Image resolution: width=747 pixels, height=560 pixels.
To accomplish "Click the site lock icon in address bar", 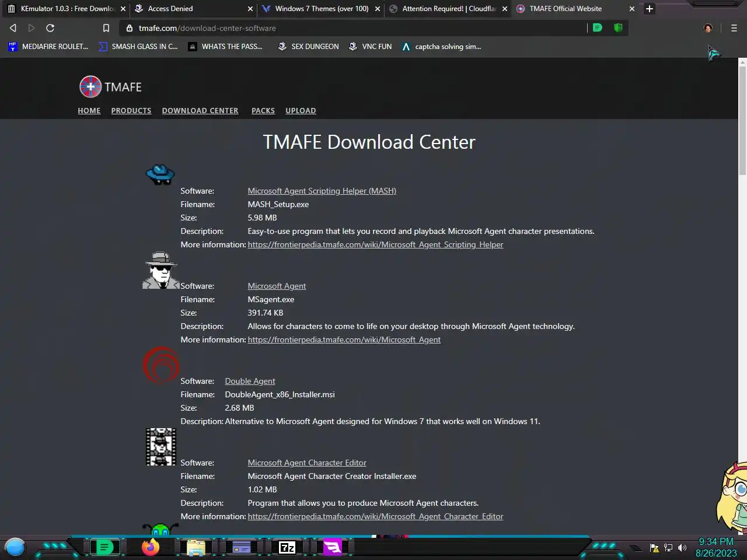I will [130, 28].
